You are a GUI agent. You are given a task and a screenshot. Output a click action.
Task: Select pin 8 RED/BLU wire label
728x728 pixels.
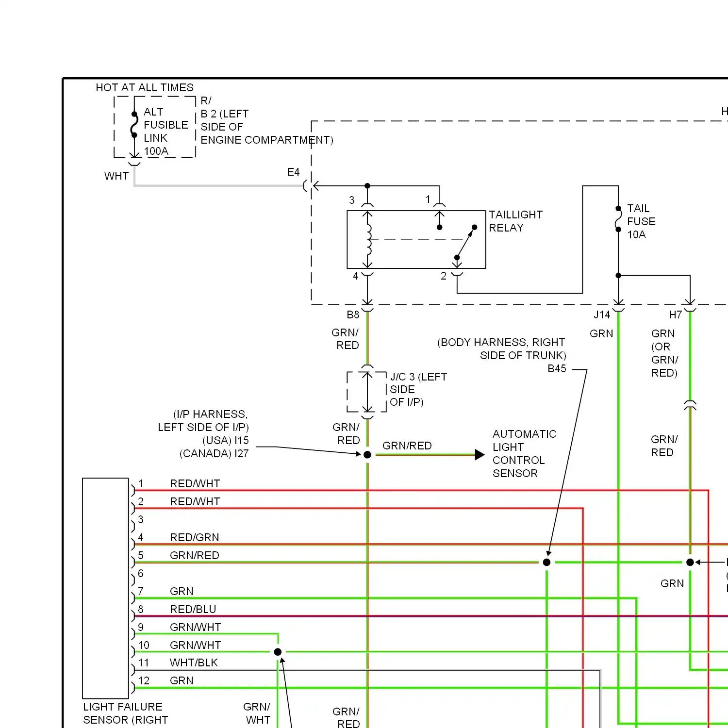coord(193,610)
